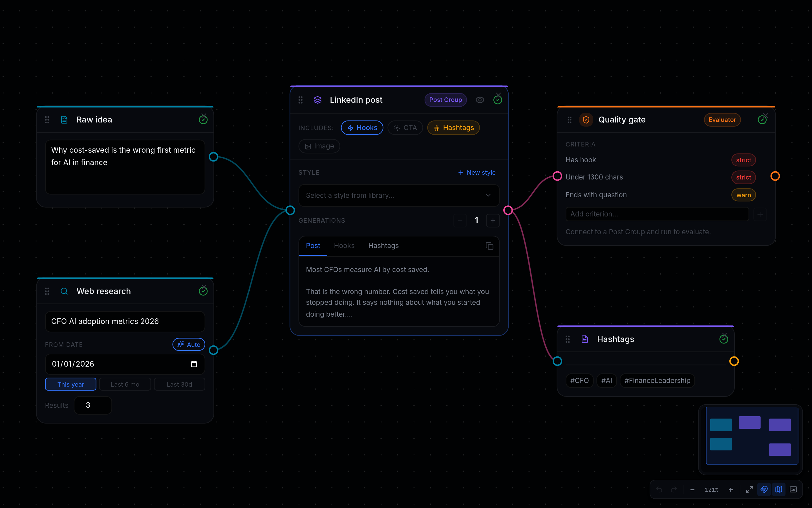Grab the LinkedIn post node drag handle

[300, 100]
